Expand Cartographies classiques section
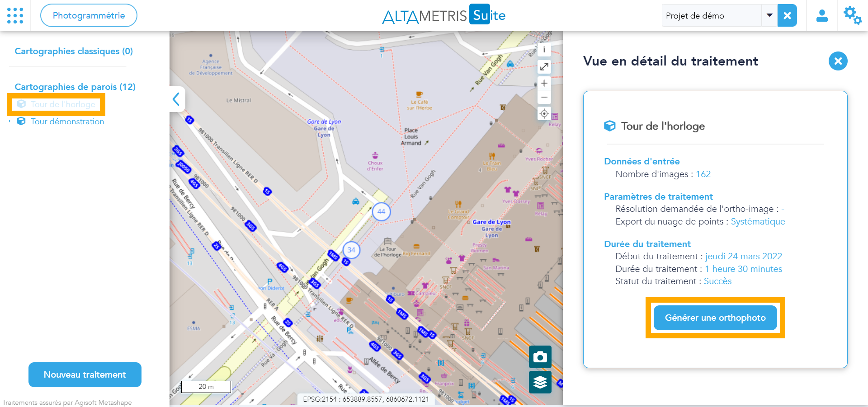The width and height of the screenshot is (868, 407). [x=74, y=51]
